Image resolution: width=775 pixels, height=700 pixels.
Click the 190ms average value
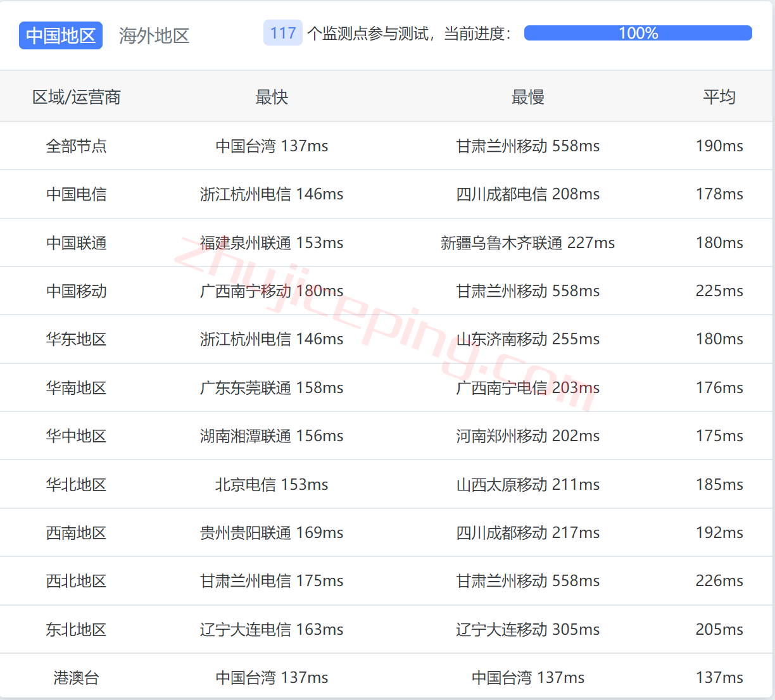719,146
